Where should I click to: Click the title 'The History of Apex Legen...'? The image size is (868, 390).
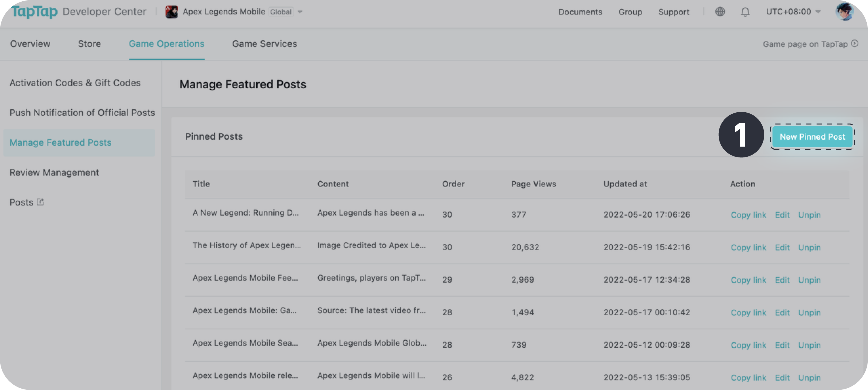[x=247, y=246]
